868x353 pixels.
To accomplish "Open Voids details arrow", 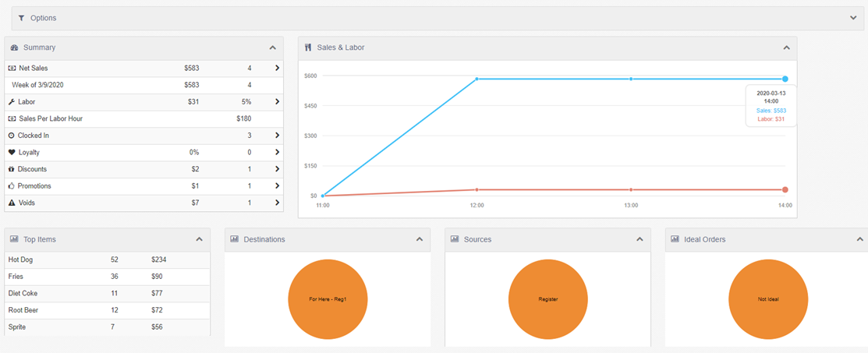I will pos(277,203).
